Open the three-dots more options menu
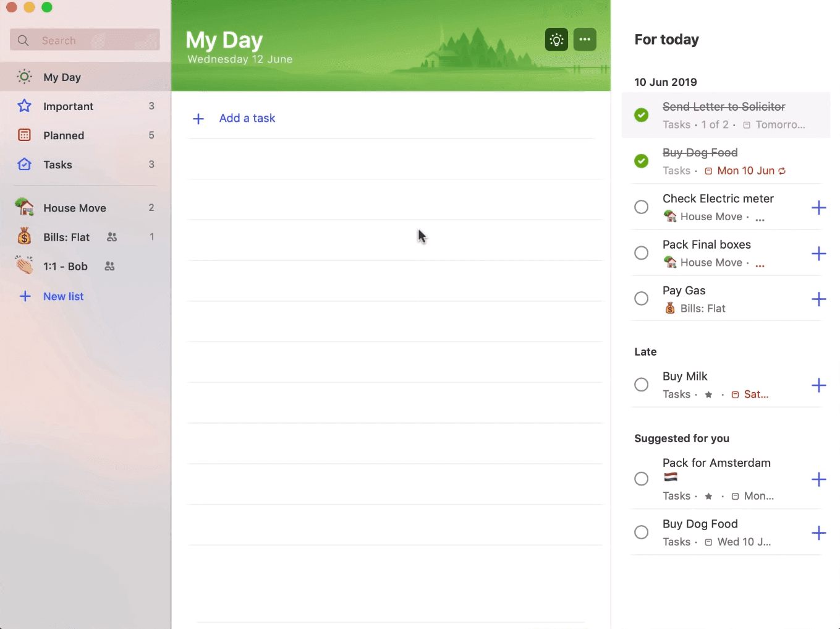Screen dimensions: 840x629 (585, 40)
